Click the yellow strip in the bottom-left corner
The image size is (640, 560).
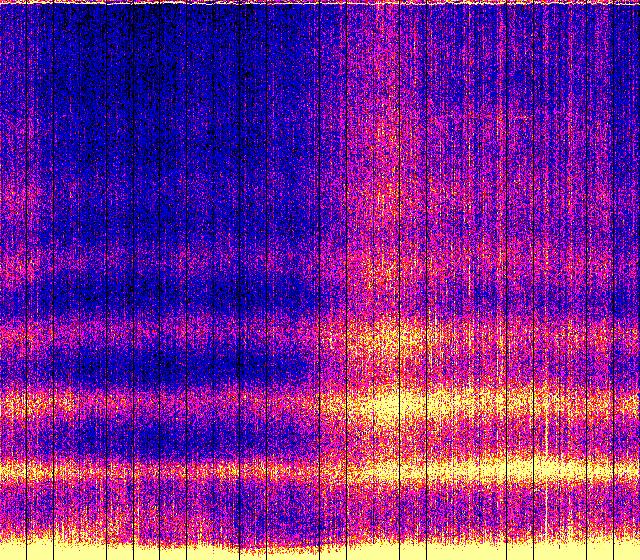tap(10, 552)
